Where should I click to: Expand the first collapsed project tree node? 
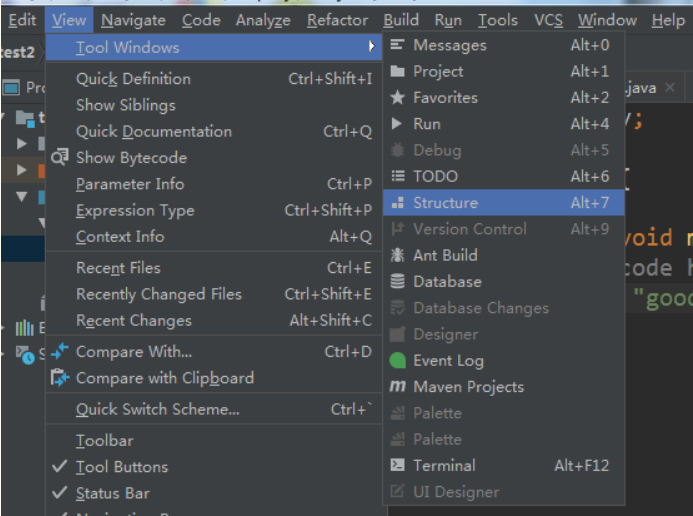pos(21,144)
